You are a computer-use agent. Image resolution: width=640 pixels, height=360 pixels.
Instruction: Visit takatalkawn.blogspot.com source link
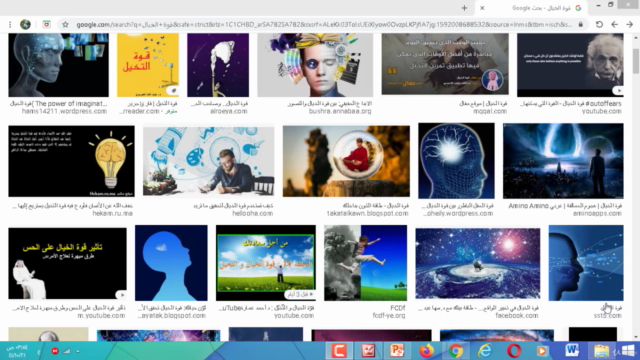(367, 213)
